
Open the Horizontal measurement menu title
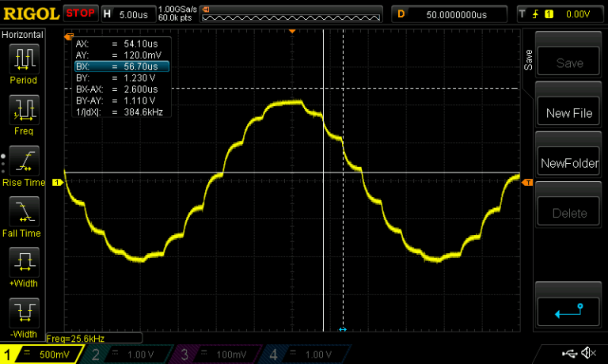tap(22, 35)
